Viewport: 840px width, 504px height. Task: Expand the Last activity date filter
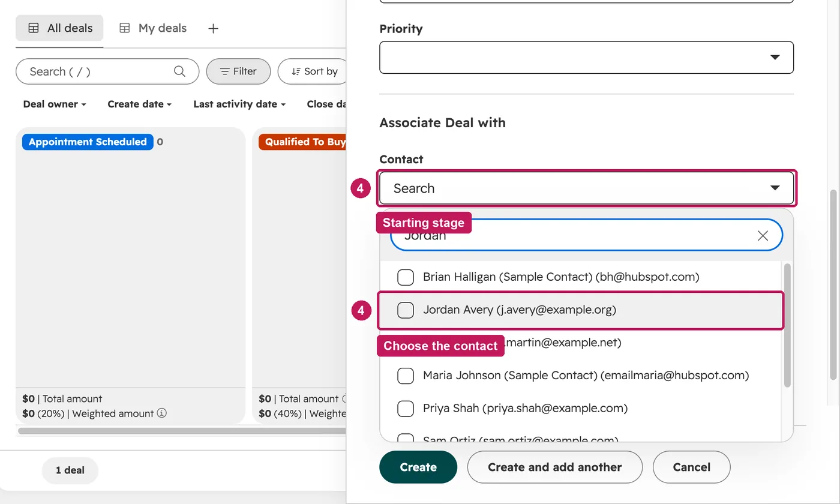tap(239, 104)
